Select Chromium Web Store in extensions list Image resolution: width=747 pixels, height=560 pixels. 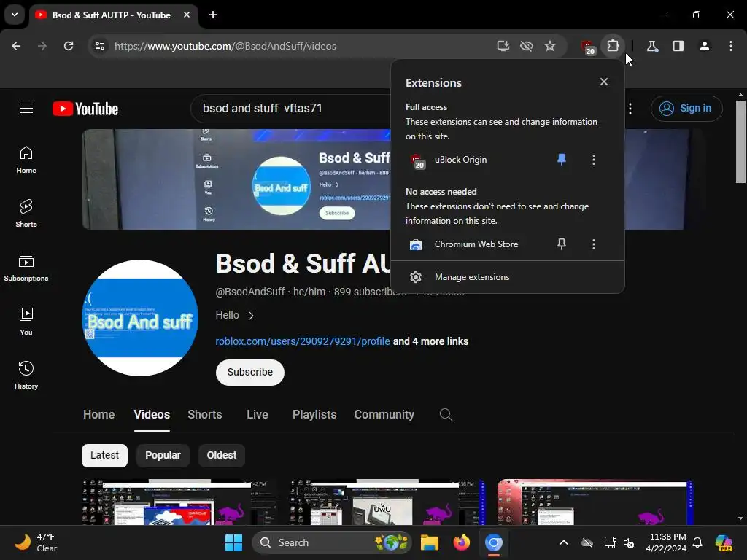coord(474,244)
